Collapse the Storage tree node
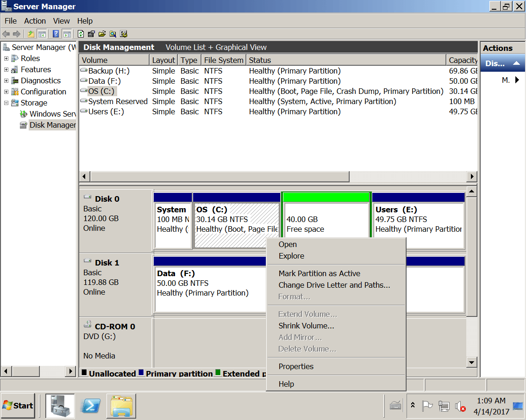This screenshot has width=526, height=420. click(x=6, y=103)
